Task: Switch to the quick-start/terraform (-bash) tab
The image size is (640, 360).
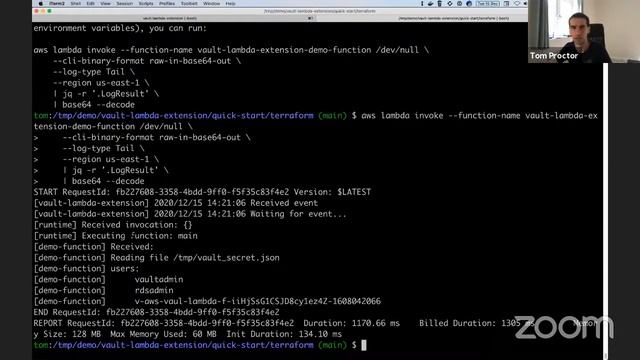Action: tap(453, 18)
